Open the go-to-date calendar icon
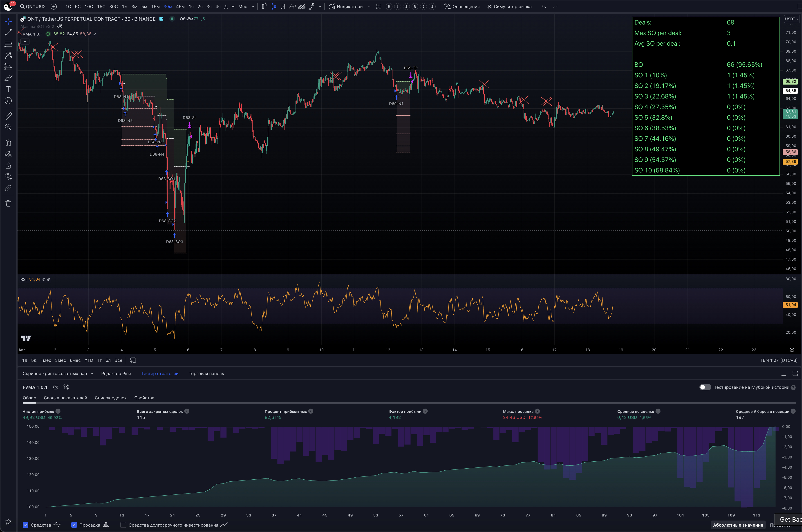 coord(133,360)
